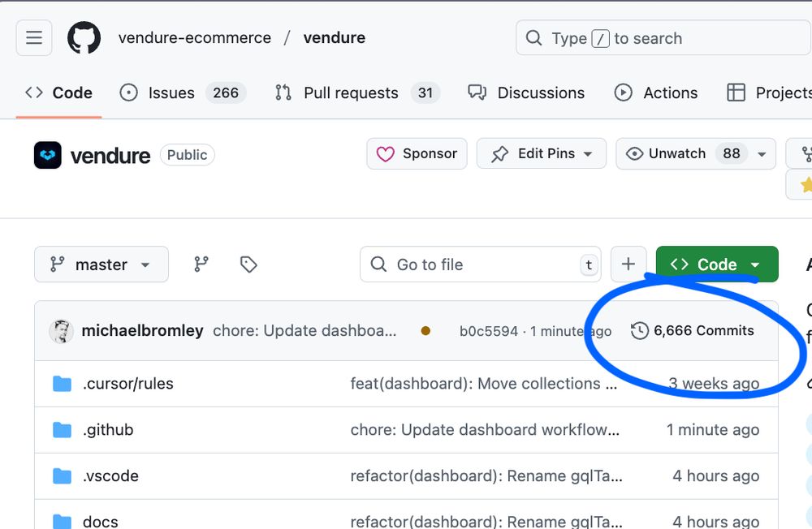The width and height of the screenshot is (812, 529).
Task: Click the Issues count badge 266
Action: point(226,93)
